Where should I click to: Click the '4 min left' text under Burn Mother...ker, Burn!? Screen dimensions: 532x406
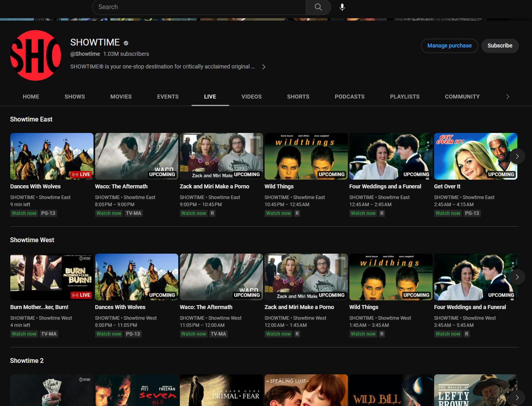pos(20,325)
